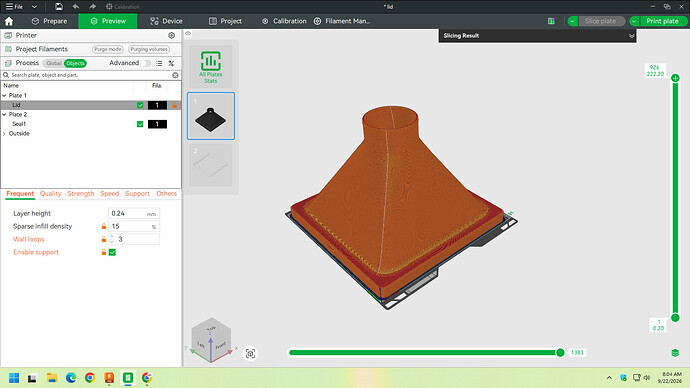The image size is (690, 388).
Task: Click the Seal1 filament 1 color swatch
Action: coord(157,124)
